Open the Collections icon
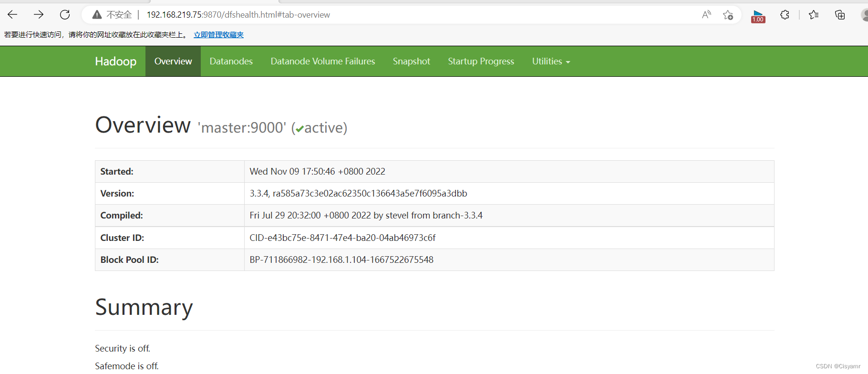 click(x=840, y=15)
